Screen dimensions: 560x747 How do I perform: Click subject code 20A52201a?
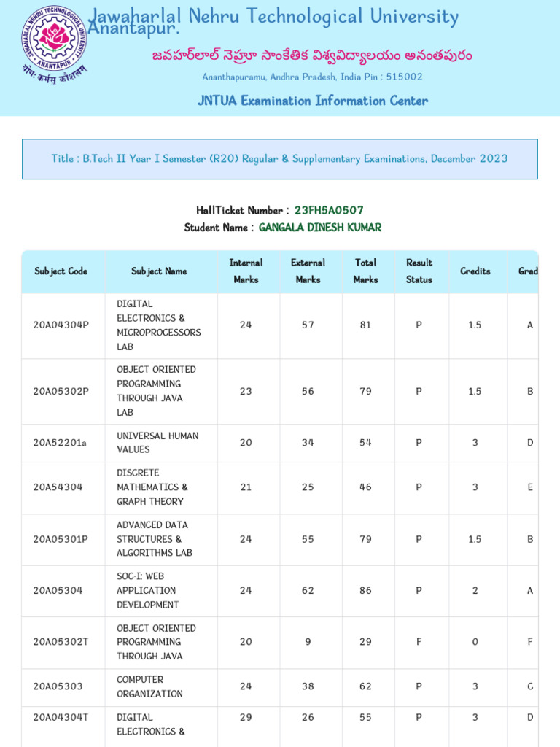click(x=60, y=443)
